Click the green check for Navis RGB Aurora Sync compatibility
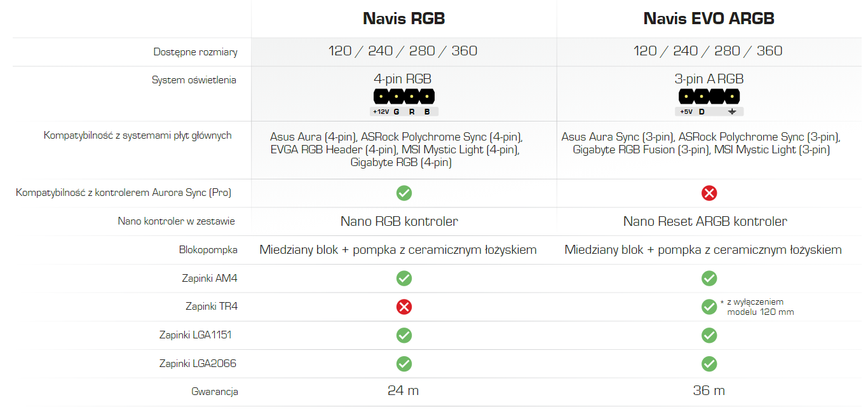The height and width of the screenshot is (409, 868). (404, 193)
